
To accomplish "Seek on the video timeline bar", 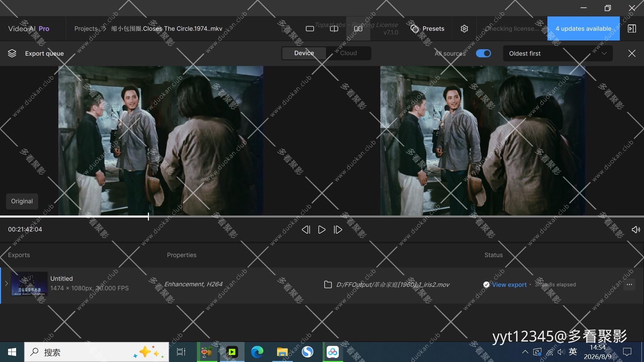I will click(322, 217).
